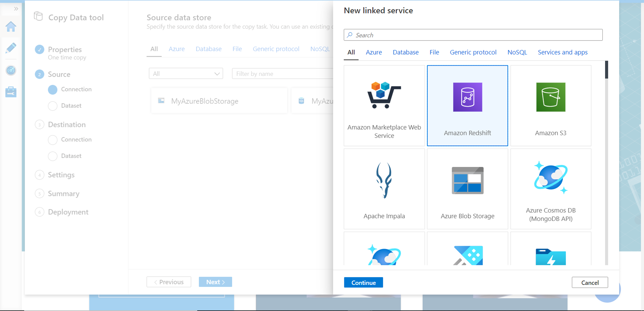Select All tab in New linked service

coord(351,52)
